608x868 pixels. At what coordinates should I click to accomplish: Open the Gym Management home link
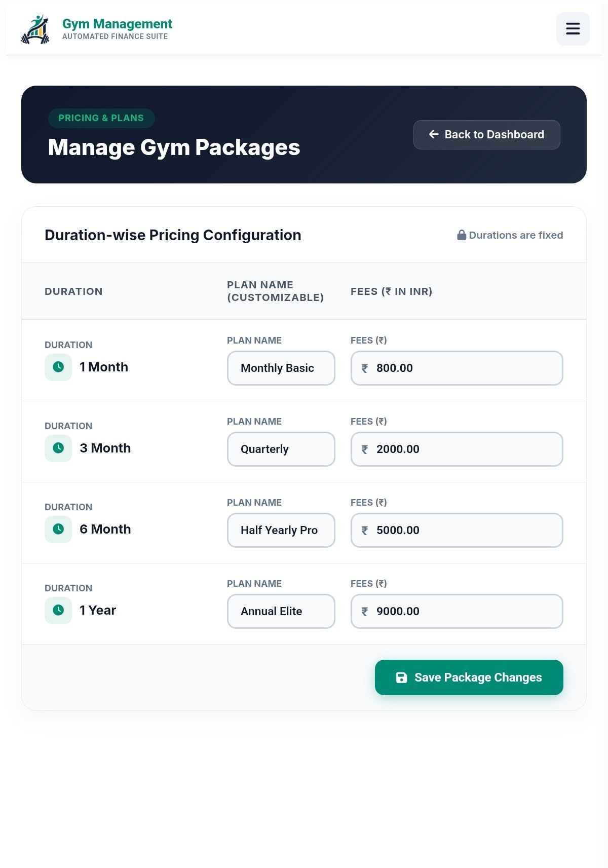(96, 29)
